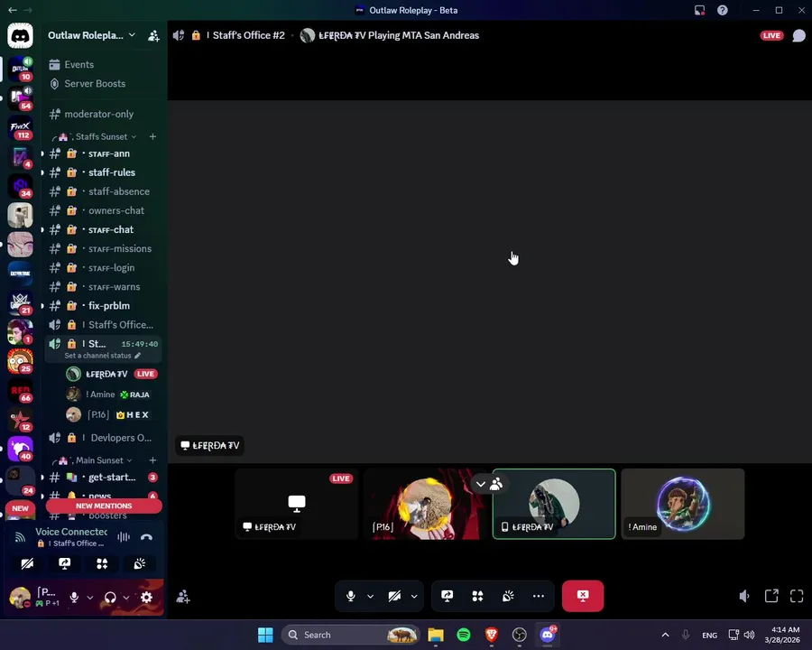
Task: Mute microphone in user panel
Action: [x=74, y=598]
